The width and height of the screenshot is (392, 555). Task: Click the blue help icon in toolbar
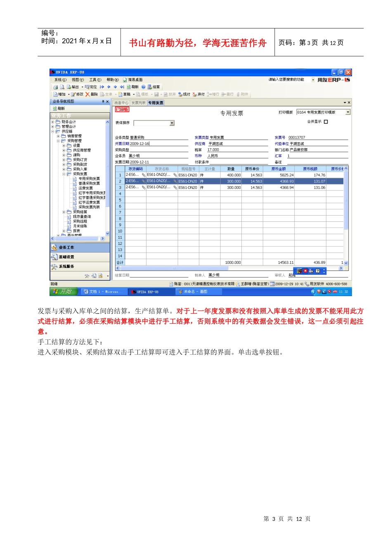144,87
